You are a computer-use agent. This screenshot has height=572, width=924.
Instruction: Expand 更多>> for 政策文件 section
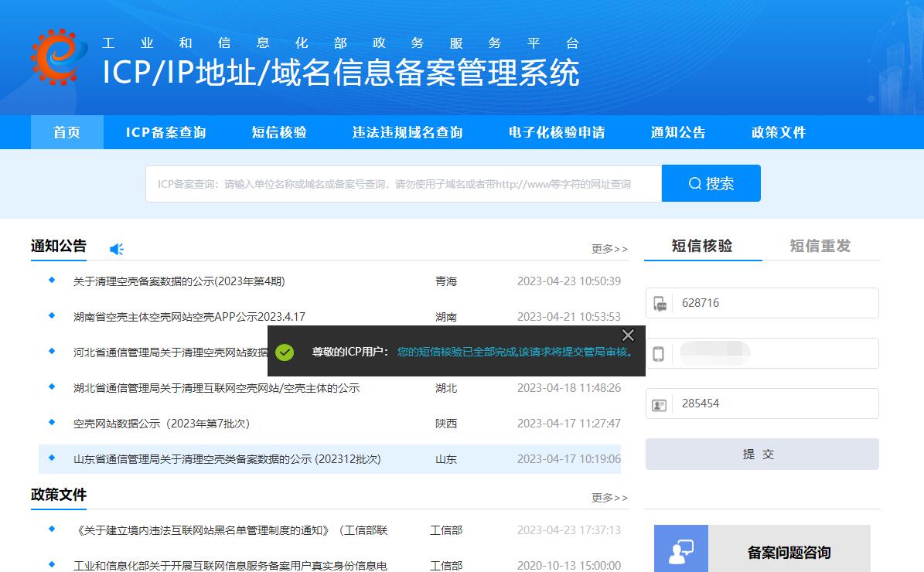tap(609, 498)
